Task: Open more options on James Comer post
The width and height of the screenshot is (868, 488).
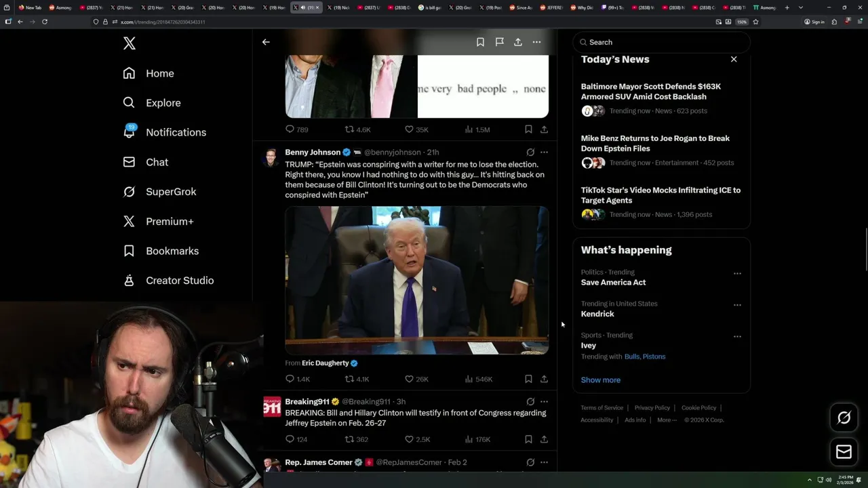Action: point(544,462)
